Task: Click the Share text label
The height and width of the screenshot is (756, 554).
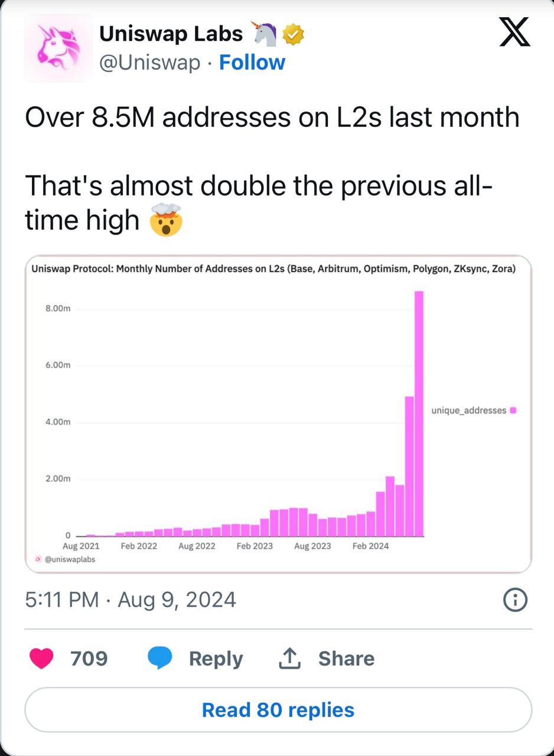Action: (x=346, y=659)
